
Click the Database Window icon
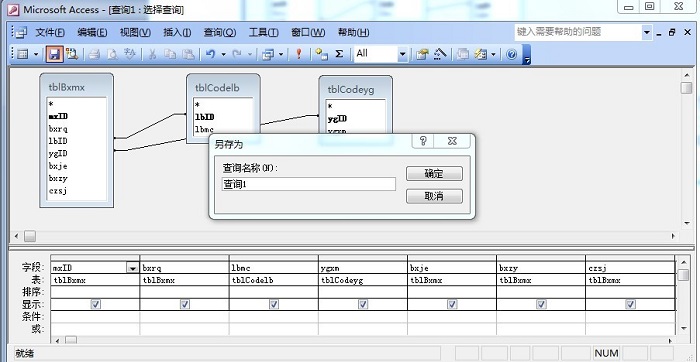(x=463, y=54)
